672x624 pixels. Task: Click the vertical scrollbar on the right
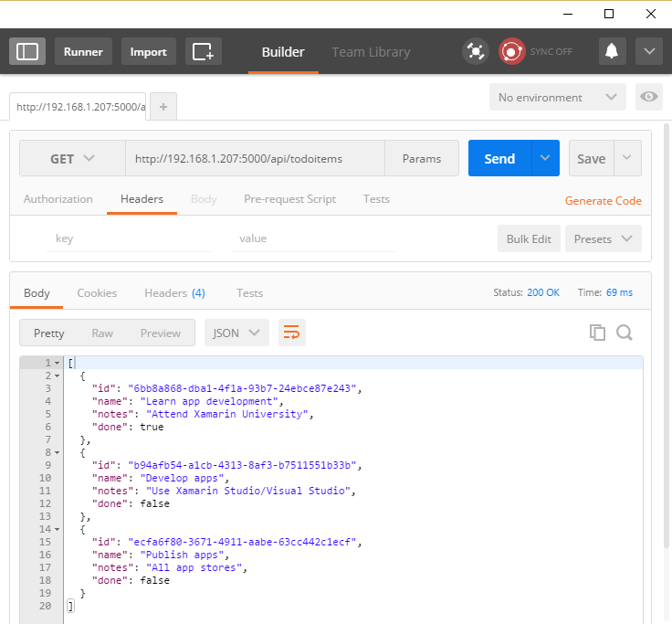667,334
